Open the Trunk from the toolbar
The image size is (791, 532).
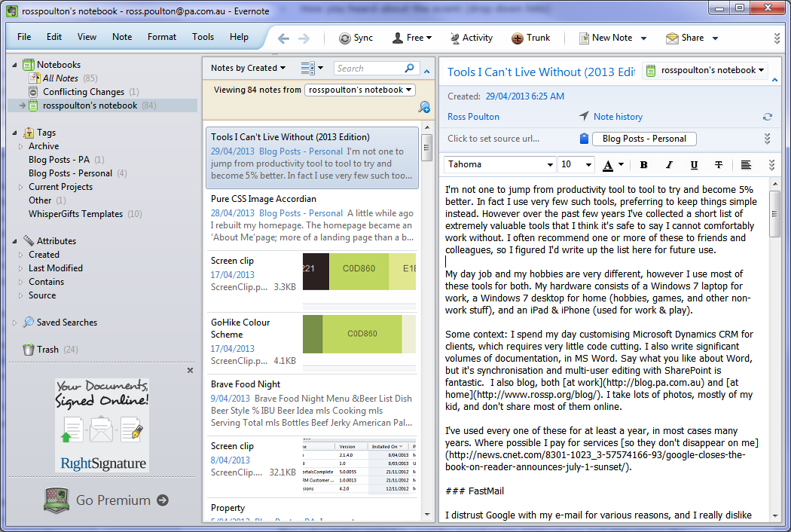click(531, 37)
